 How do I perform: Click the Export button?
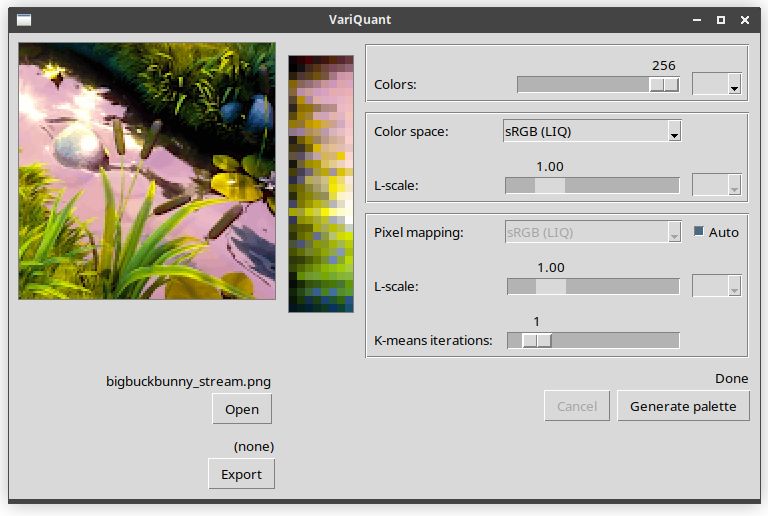[241, 474]
